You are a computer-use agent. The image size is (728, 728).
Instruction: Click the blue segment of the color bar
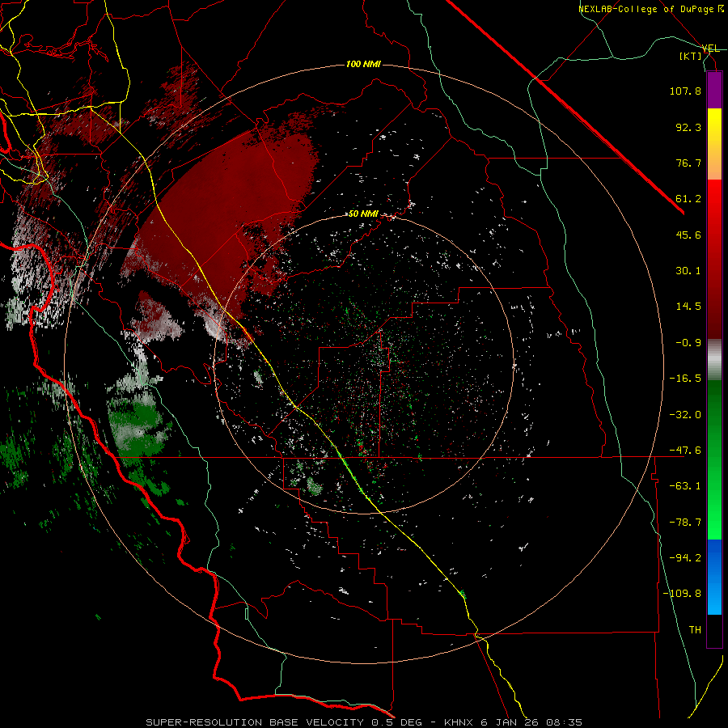(714, 577)
